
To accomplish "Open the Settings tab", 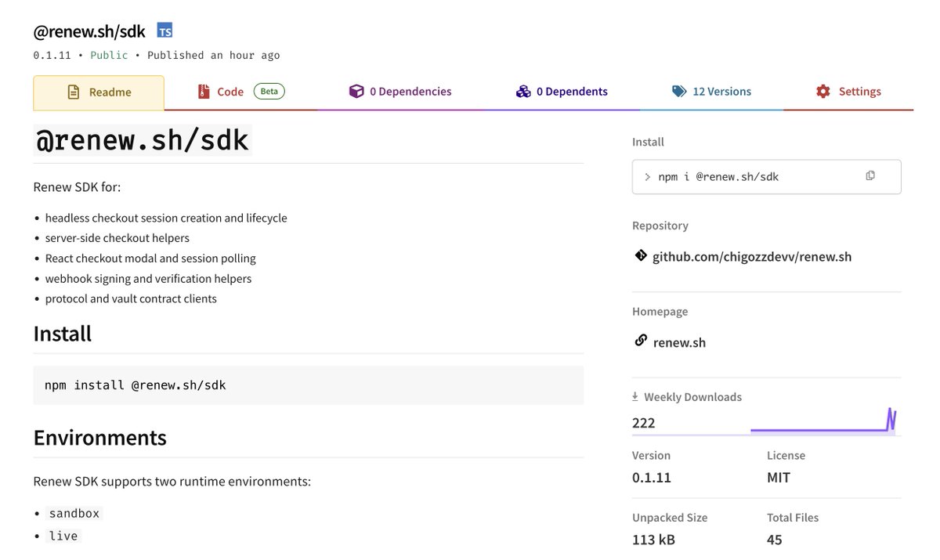I will pos(848,92).
